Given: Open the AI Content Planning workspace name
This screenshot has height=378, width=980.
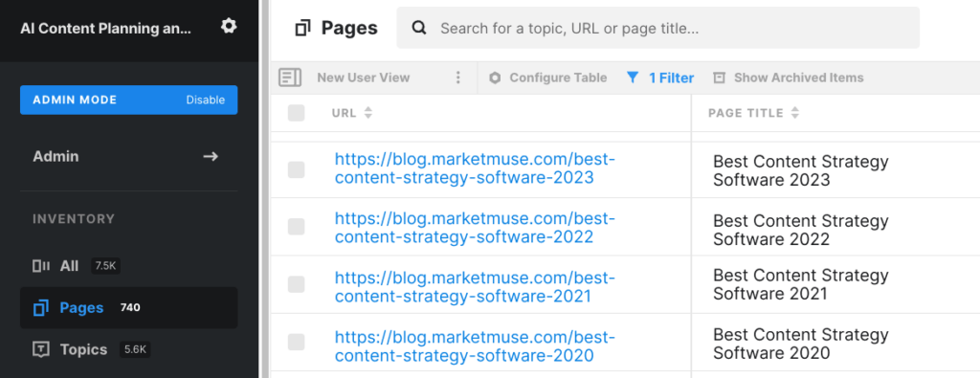Looking at the screenshot, I should [105, 29].
